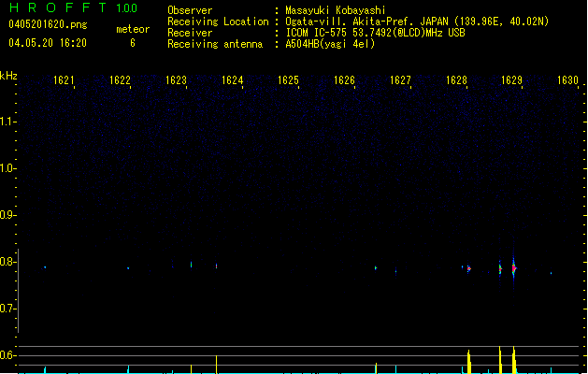The image size is (588, 374).
Task: Click the 0.8 frequency axis label
Action: click(x=7, y=262)
